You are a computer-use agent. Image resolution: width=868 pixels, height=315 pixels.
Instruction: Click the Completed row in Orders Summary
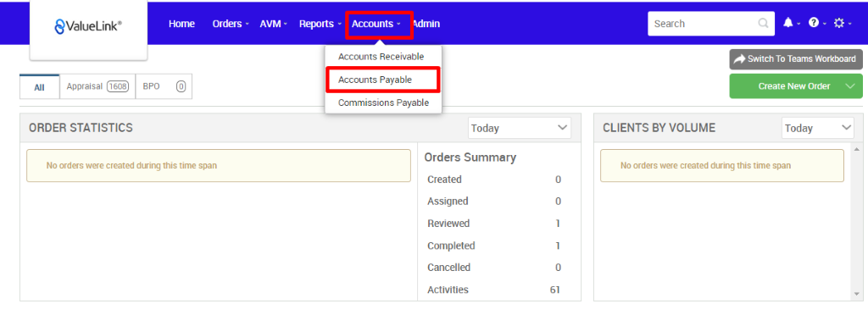[494, 246]
